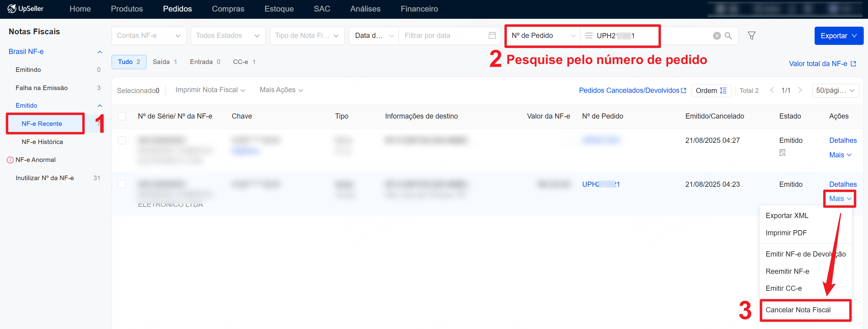Go to the next page arrow
Screen dimensions: 868x329
coord(800,90)
